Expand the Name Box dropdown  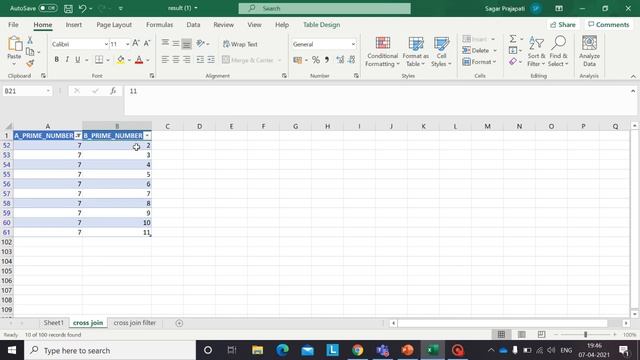pos(48,91)
